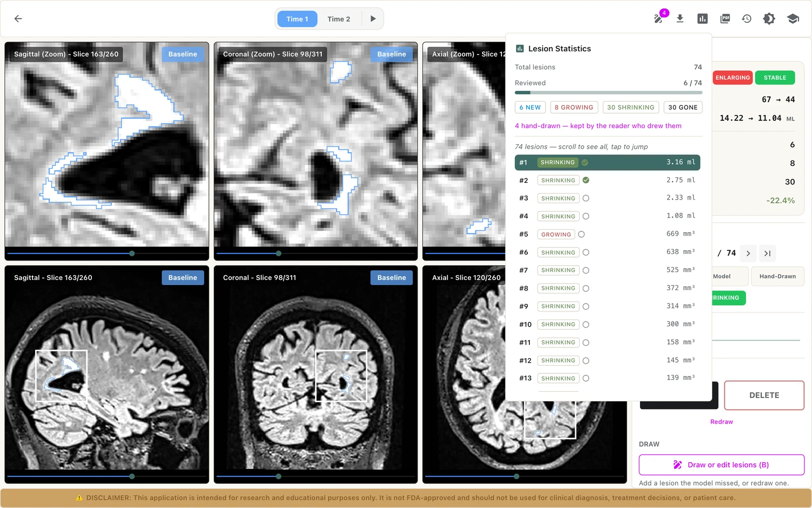Screen dimensions: 812x508
Task: Select the Time 1 tab
Action: [x=297, y=19]
